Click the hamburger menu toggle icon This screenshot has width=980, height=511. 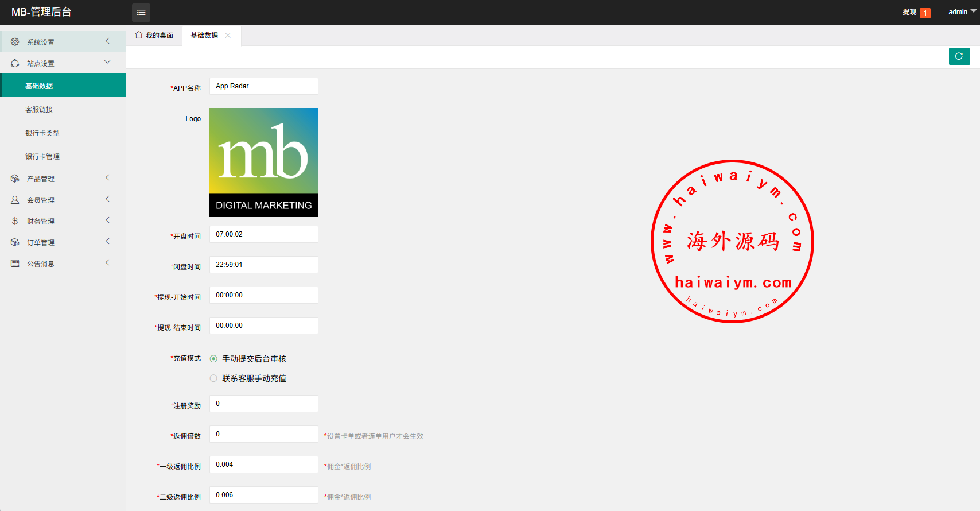point(141,12)
